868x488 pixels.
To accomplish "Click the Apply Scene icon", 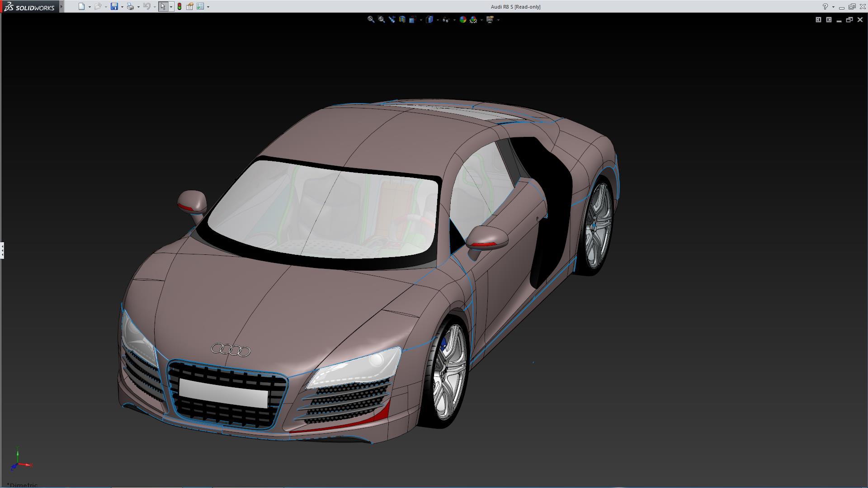I will click(473, 19).
